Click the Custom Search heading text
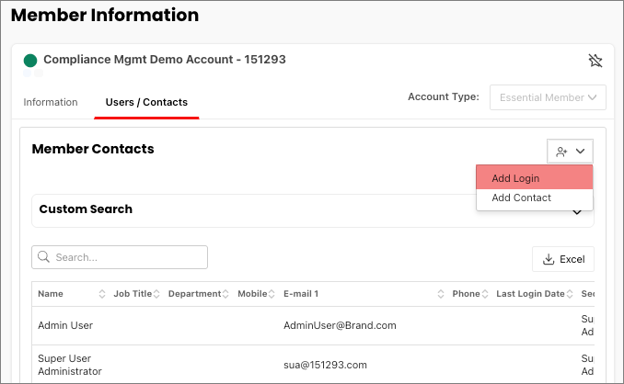Image resolution: width=624 pixels, height=384 pixels. [86, 209]
